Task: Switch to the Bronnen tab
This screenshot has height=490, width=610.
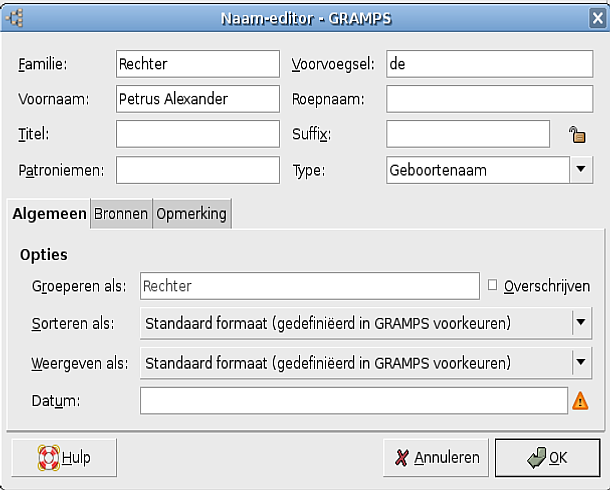Action: click(x=121, y=213)
